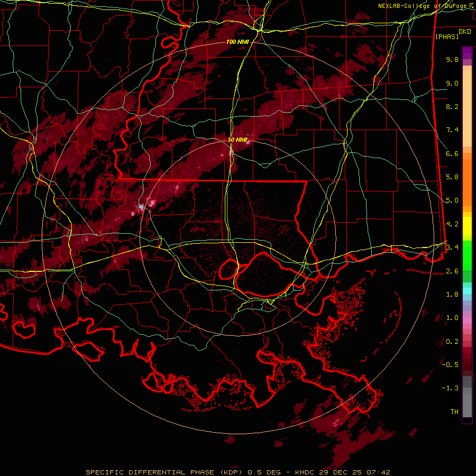This screenshot has height=476, width=476.
Task: Select the 9.0 value on the scale
Action: point(452,83)
